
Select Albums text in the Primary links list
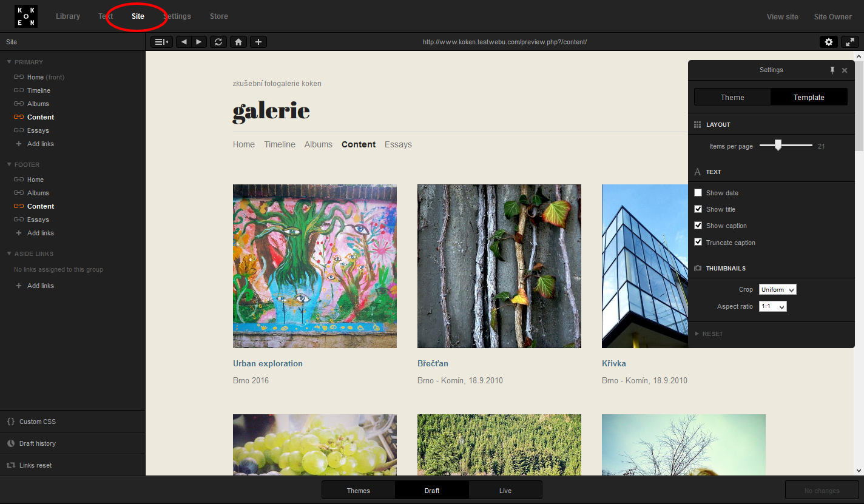38,104
